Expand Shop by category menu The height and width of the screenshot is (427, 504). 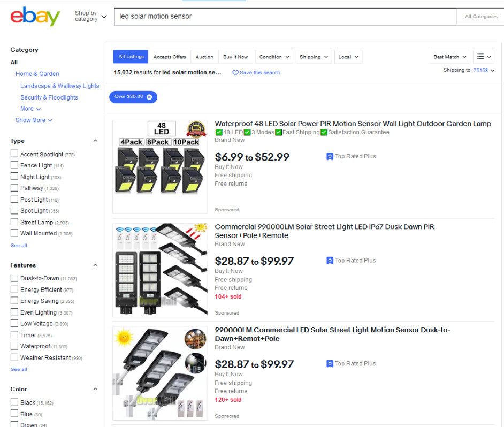click(90, 16)
